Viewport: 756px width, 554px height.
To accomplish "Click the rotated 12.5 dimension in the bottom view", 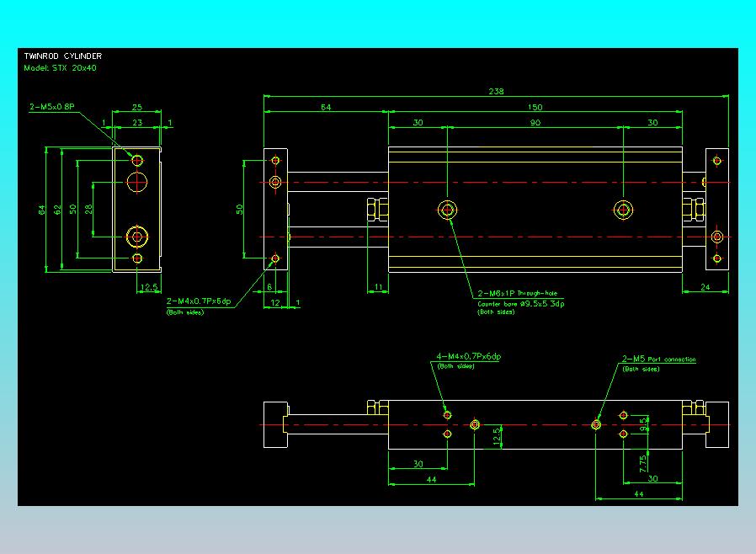I will point(497,436).
